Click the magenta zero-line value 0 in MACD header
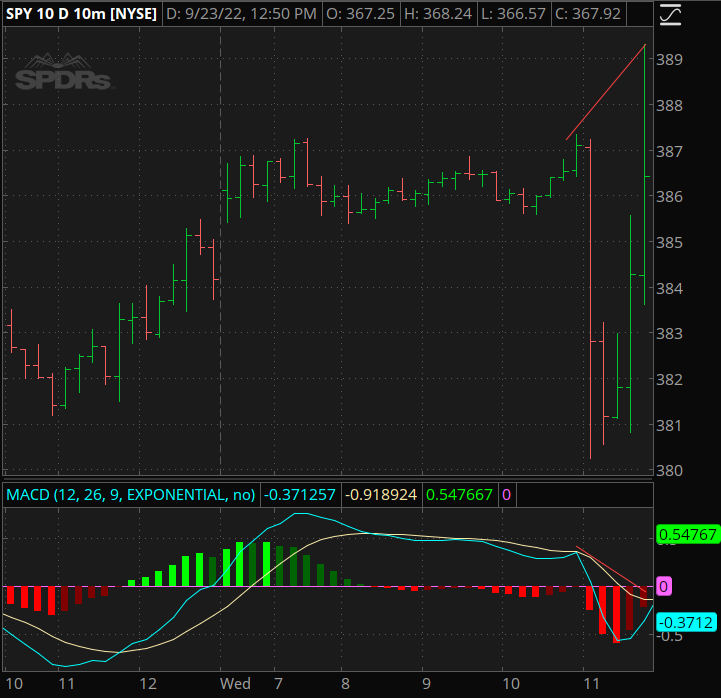This screenshot has width=721, height=698. pyautogui.click(x=506, y=495)
